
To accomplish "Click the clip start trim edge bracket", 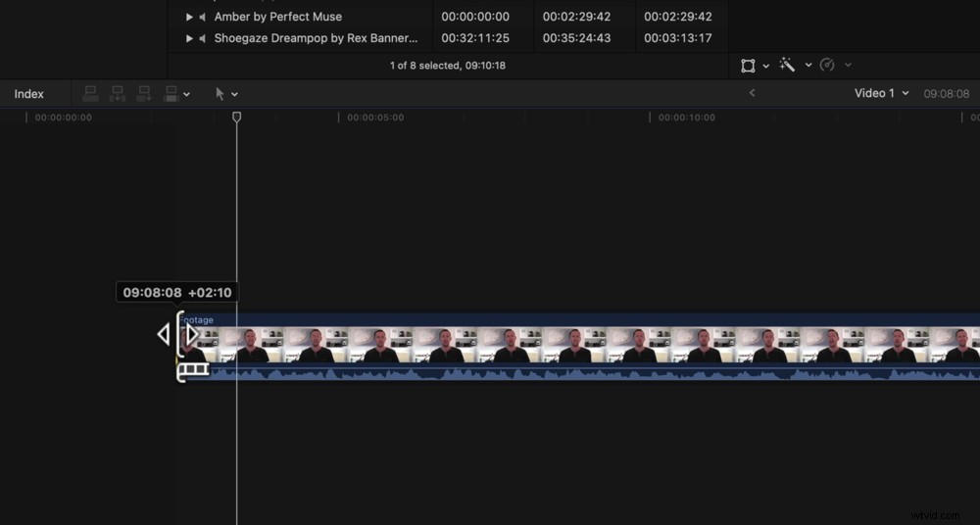I will (180, 334).
